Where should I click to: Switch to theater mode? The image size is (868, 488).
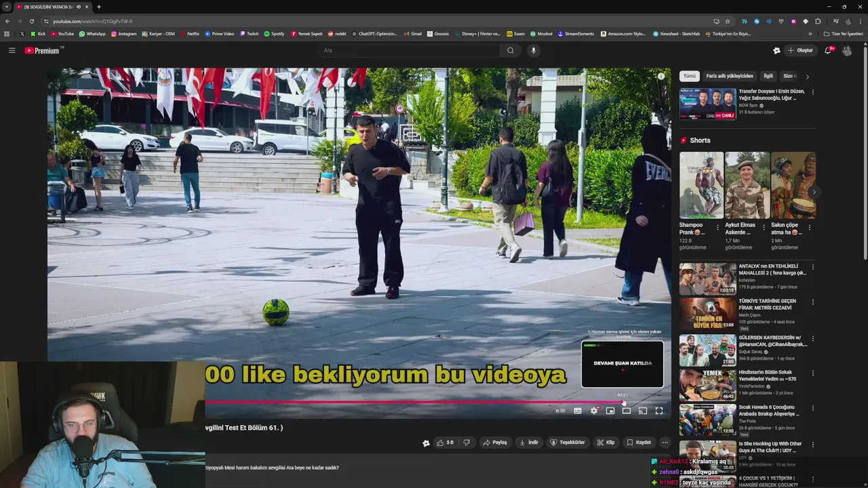click(x=627, y=411)
